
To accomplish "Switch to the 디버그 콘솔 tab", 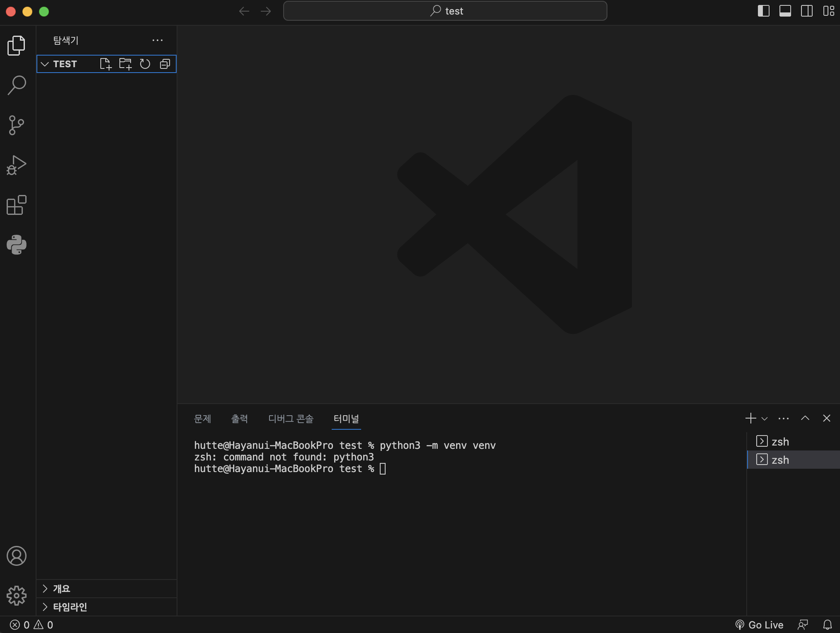I will pos(291,419).
